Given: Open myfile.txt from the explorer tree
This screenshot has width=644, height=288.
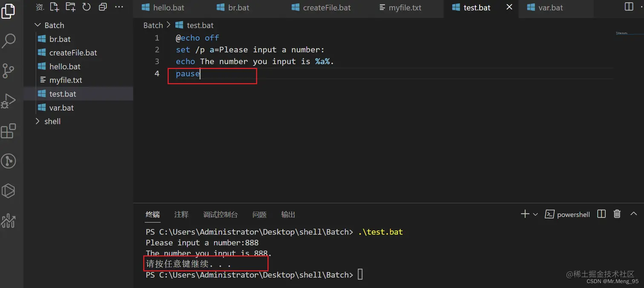Looking at the screenshot, I should 78,80.
